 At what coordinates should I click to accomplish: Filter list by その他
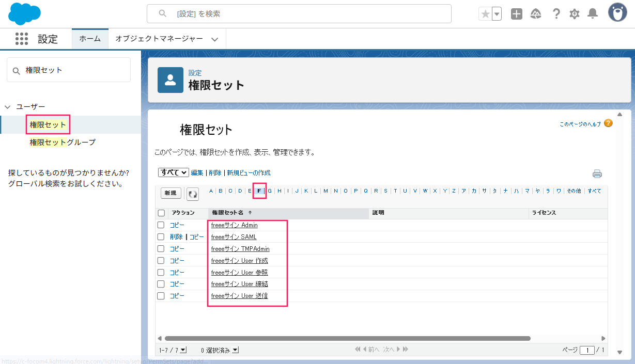pyautogui.click(x=574, y=191)
